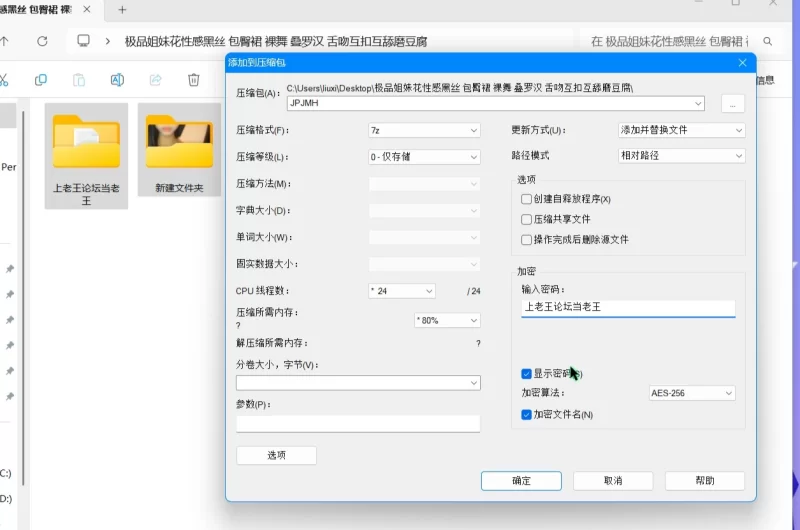Click the refresh icon in Explorer

42,41
